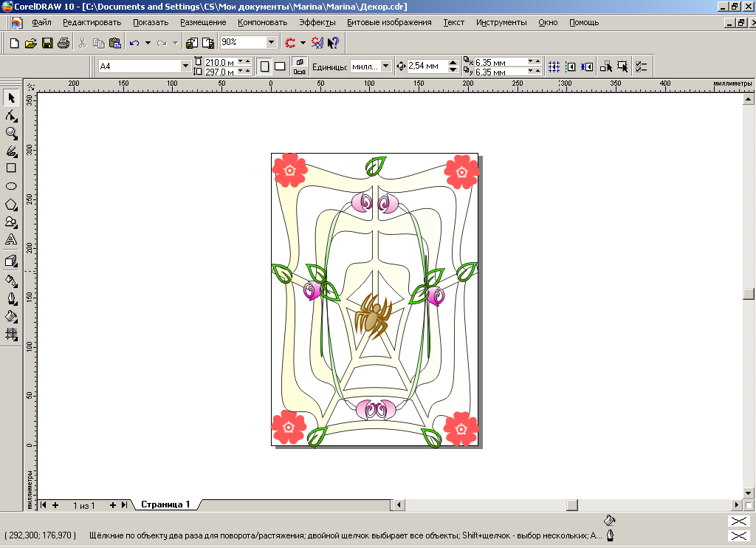This screenshot has height=548, width=756.
Task: Open the property bar Options checklist icon
Action: pyautogui.click(x=642, y=66)
